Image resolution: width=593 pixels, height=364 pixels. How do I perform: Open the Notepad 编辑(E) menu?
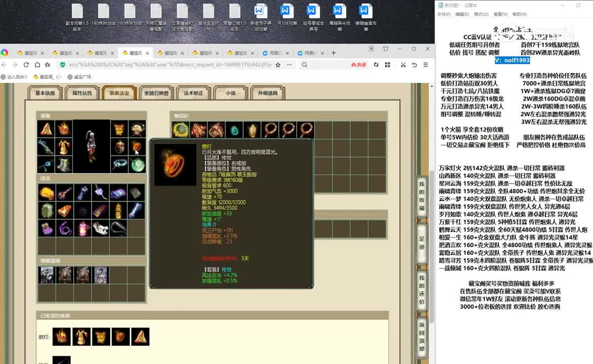462,14
